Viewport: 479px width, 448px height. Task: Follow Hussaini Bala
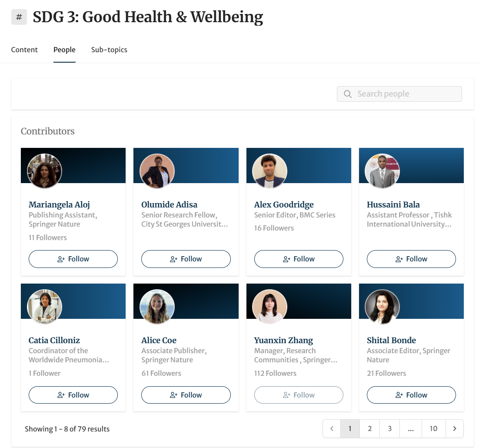pyautogui.click(x=411, y=259)
